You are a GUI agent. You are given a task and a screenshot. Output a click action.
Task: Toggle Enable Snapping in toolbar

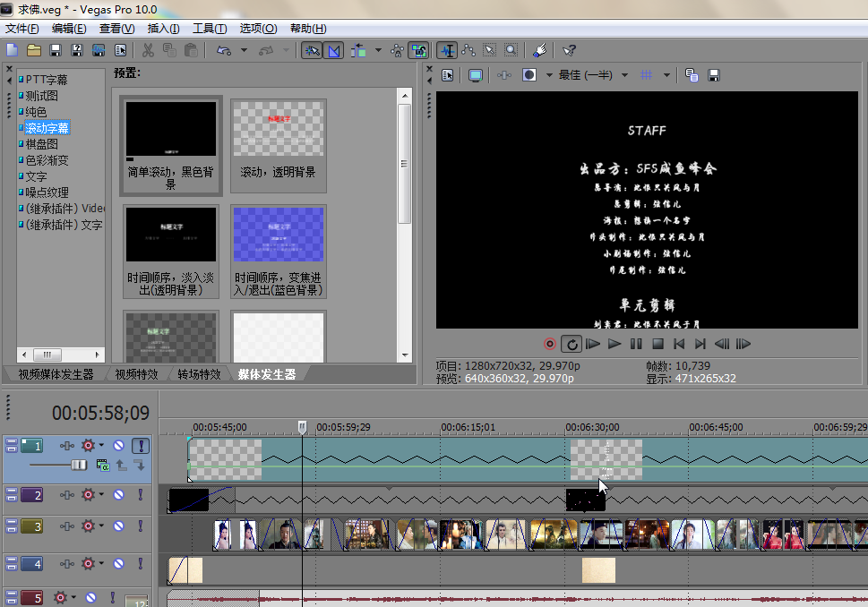pos(313,50)
